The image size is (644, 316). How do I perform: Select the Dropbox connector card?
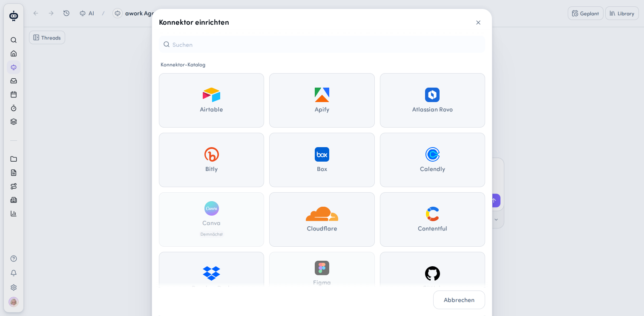[x=211, y=269]
